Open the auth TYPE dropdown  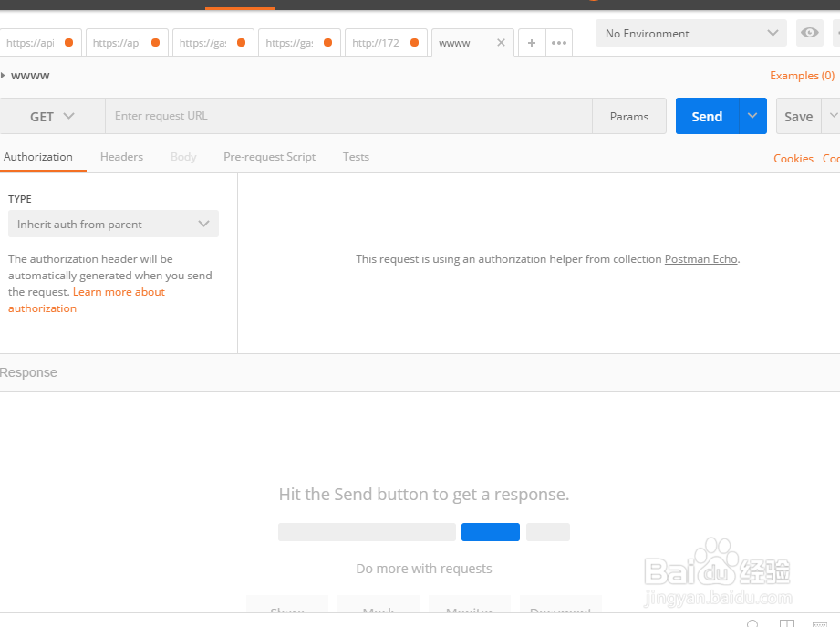(113, 224)
